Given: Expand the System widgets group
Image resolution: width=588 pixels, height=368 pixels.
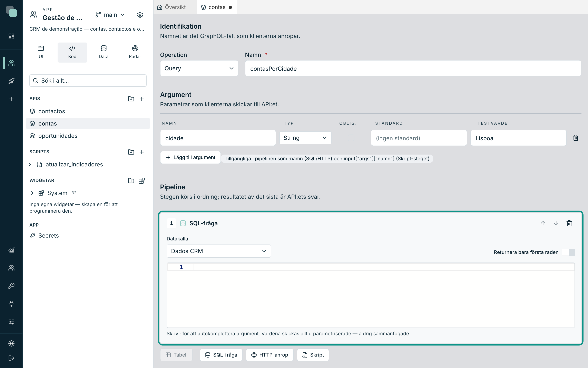Looking at the screenshot, I should click(32, 193).
